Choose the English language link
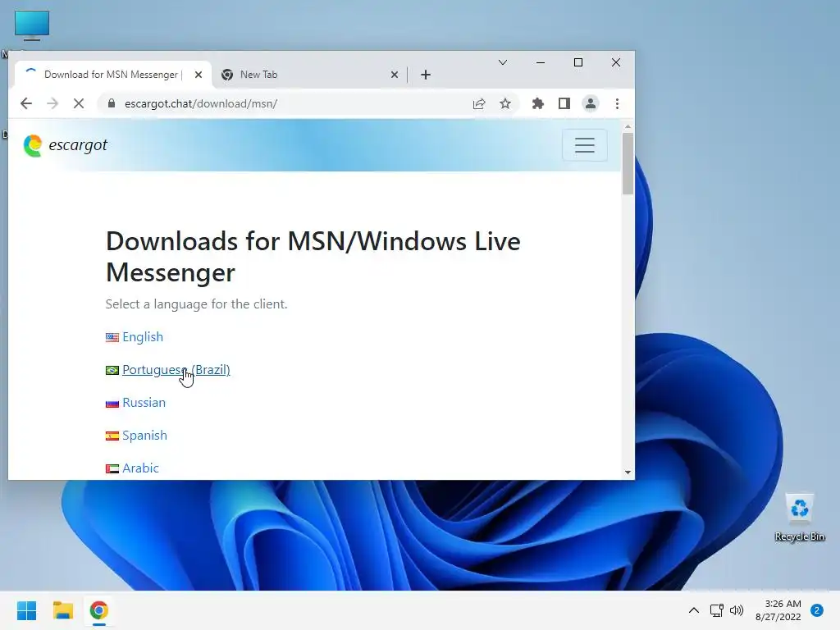The width and height of the screenshot is (840, 630). tap(143, 337)
